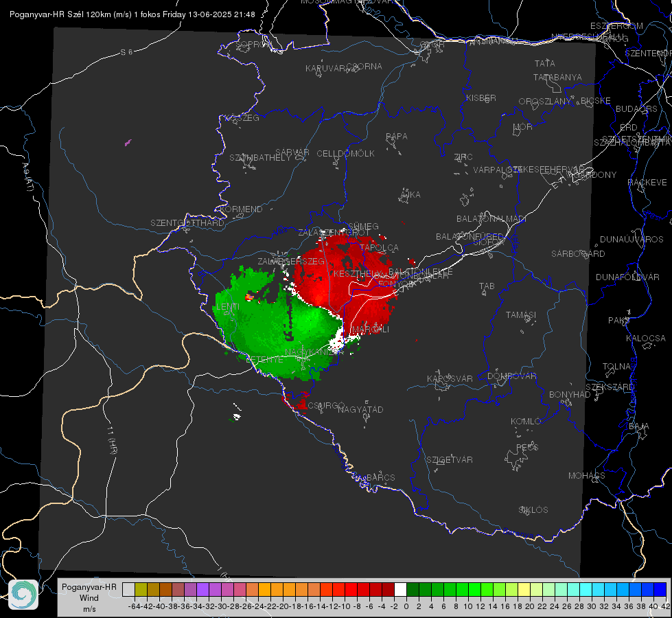The image size is (672, 618).
Task: Pick the dark red -4 to -2 swatch
Action: pos(388,589)
